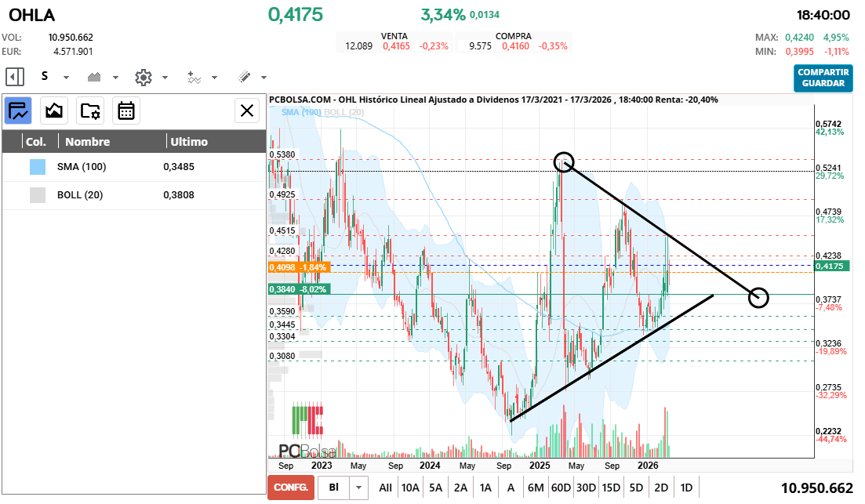This screenshot has height=504, width=865.
Task: Open the calendar icon in the panel toolbar
Action: (x=127, y=111)
